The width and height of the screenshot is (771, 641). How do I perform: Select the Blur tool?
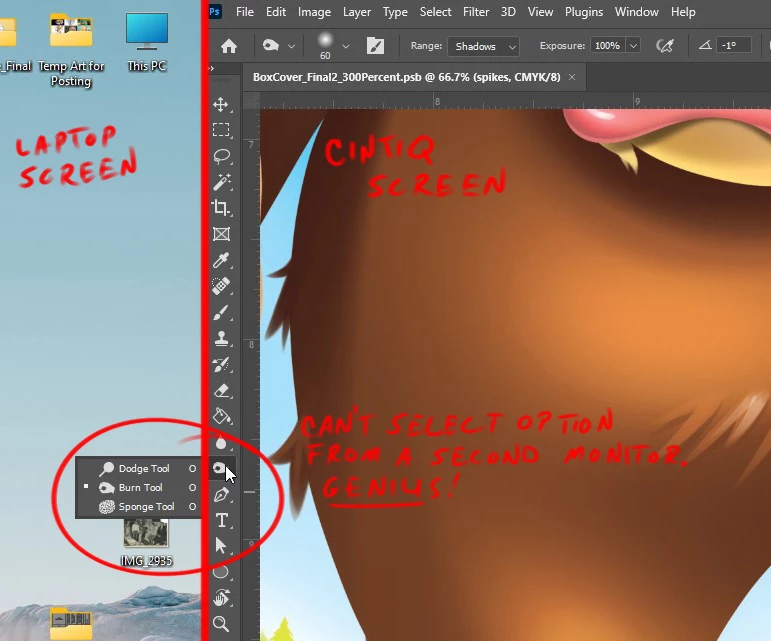click(221, 443)
